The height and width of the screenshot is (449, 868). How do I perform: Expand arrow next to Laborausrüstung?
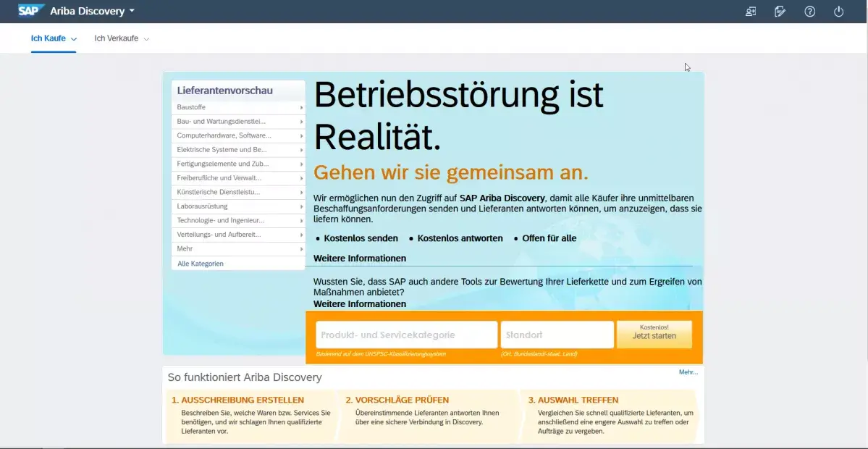301,206
